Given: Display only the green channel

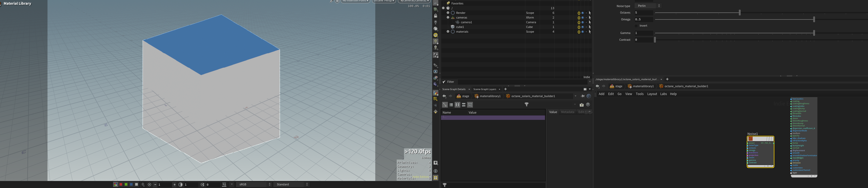Looking at the screenshot, I should click(126, 185).
